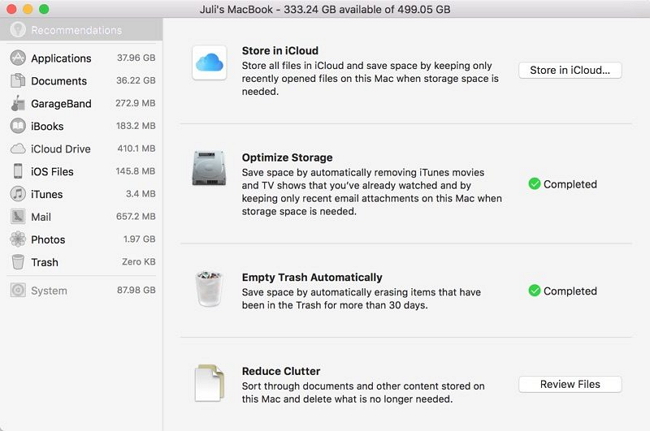Select Mail in the sidebar

tap(81, 216)
